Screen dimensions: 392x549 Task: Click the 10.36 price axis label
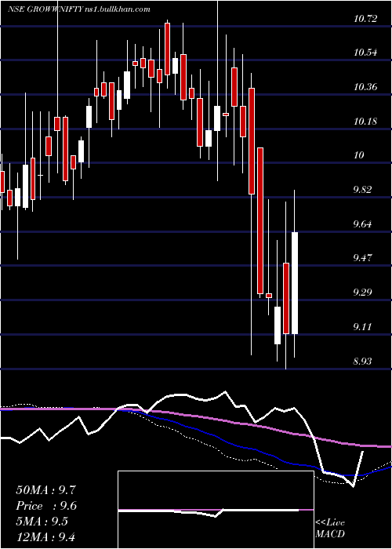(x=365, y=87)
